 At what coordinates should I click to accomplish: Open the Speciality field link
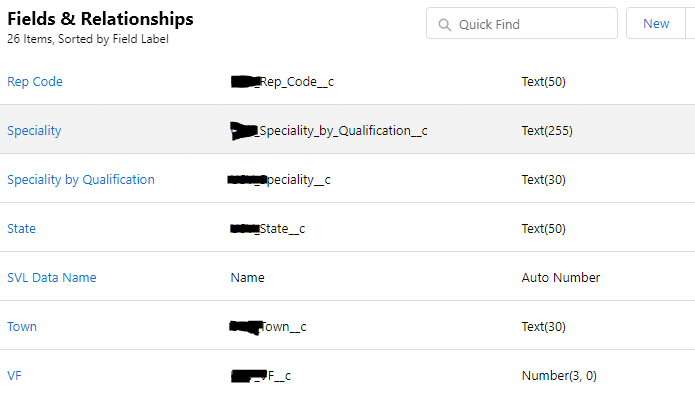[x=34, y=131]
